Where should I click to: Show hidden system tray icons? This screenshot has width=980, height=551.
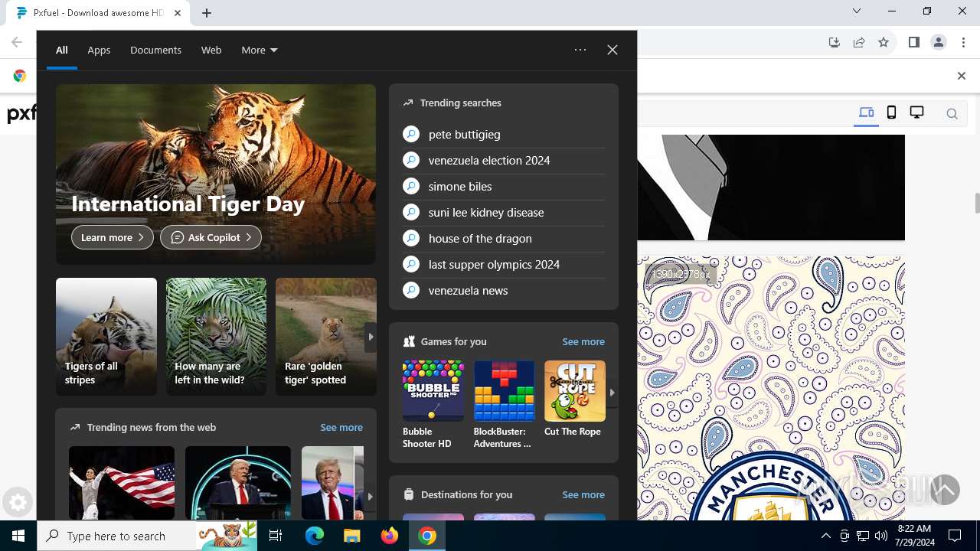point(825,536)
